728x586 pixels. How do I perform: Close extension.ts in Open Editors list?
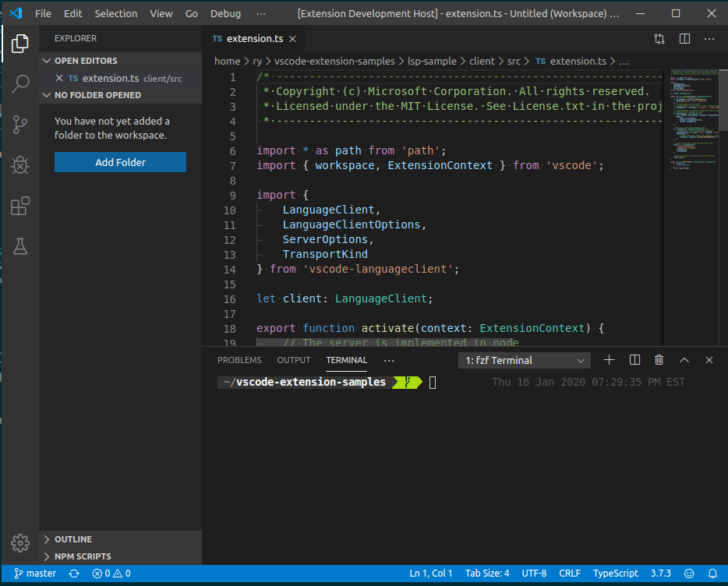coord(59,78)
